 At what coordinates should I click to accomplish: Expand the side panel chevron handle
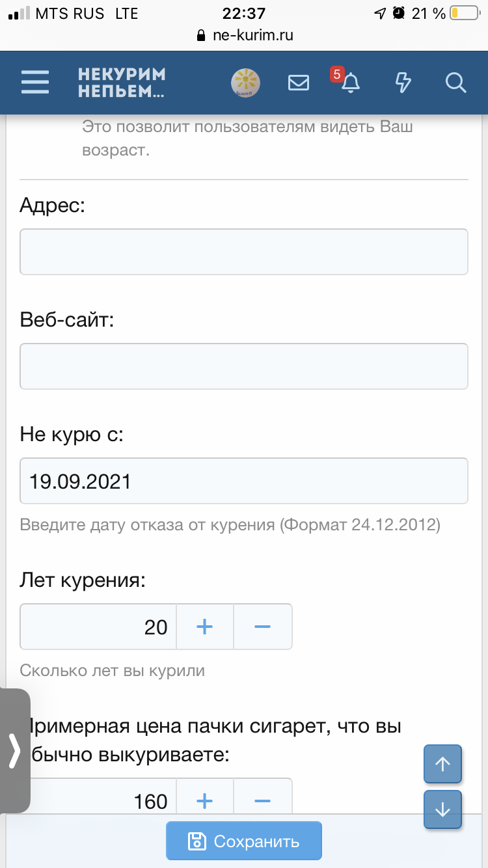(13, 750)
